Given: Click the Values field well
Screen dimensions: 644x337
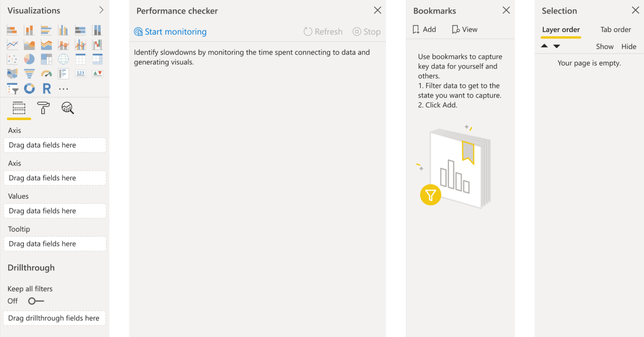Looking at the screenshot, I should (55, 211).
